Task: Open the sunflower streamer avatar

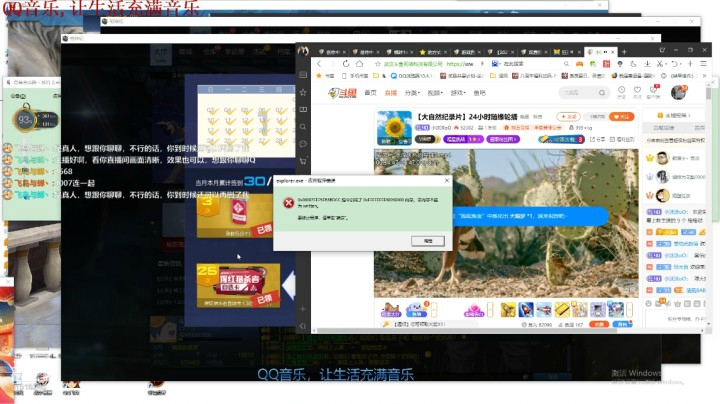Action: tap(394, 128)
